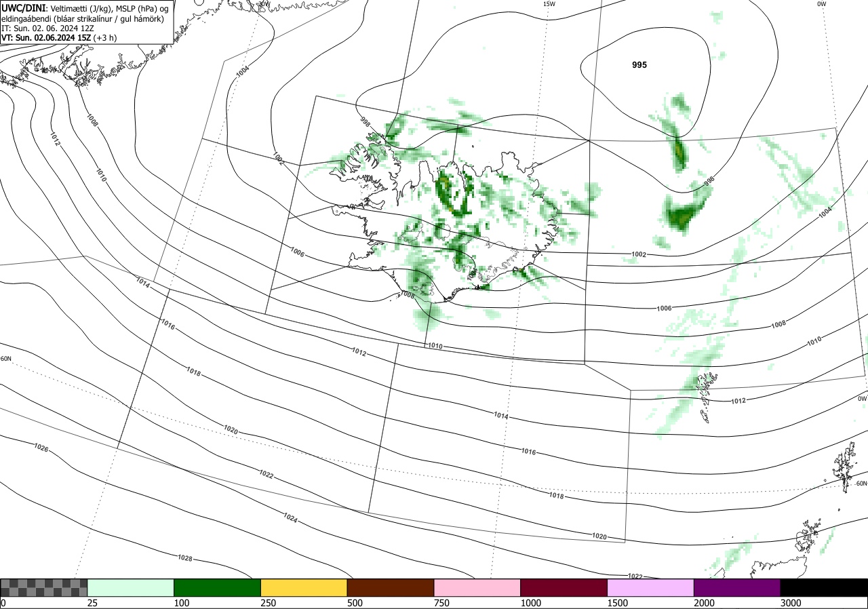This screenshot has width=868, height=609.
Task: Click the checkered grey 0–25 legend swatch
Action: point(44,587)
